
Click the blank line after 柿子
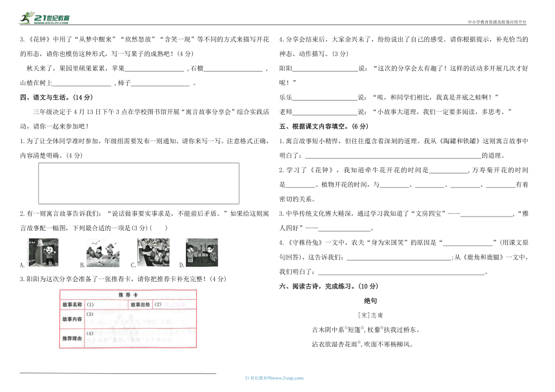(160, 83)
